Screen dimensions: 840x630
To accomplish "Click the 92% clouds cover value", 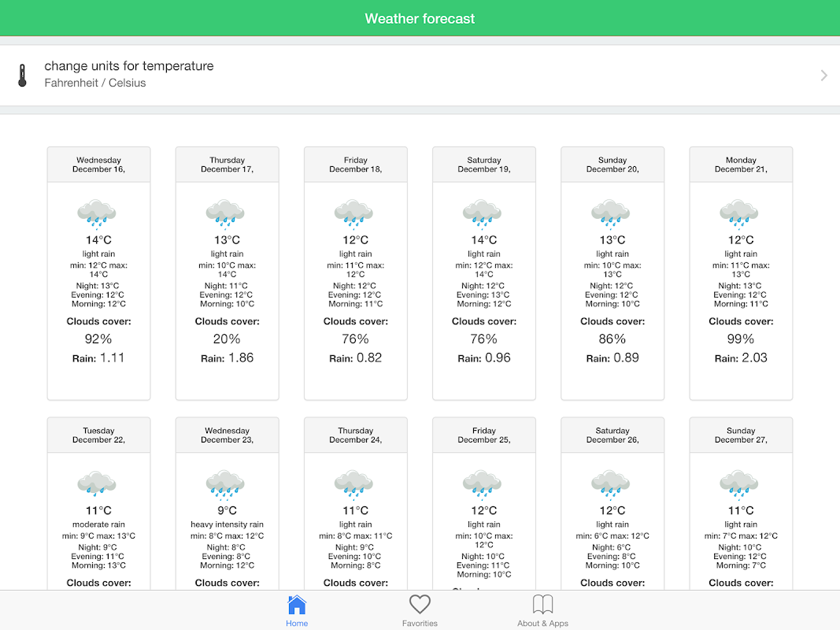I will tap(98, 339).
